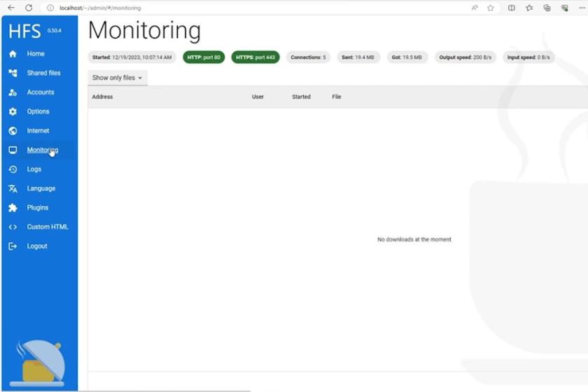Expand the Show only files dropdown

click(118, 78)
